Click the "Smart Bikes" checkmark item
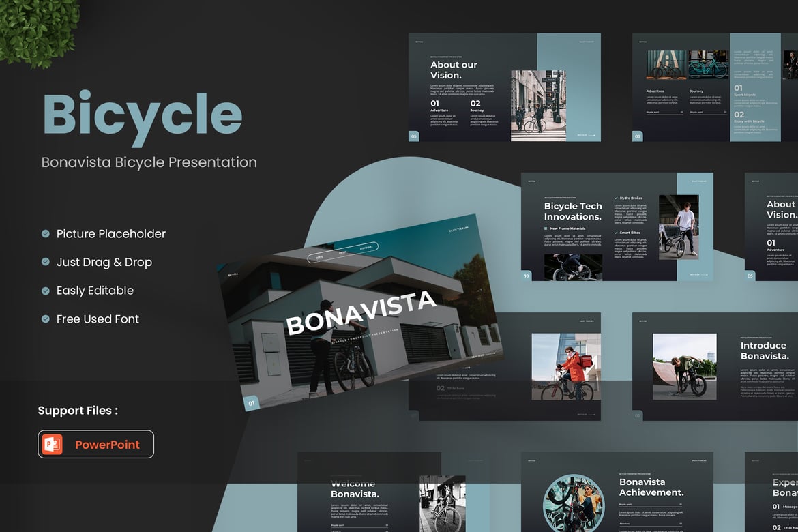The height and width of the screenshot is (532, 798). point(627,233)
